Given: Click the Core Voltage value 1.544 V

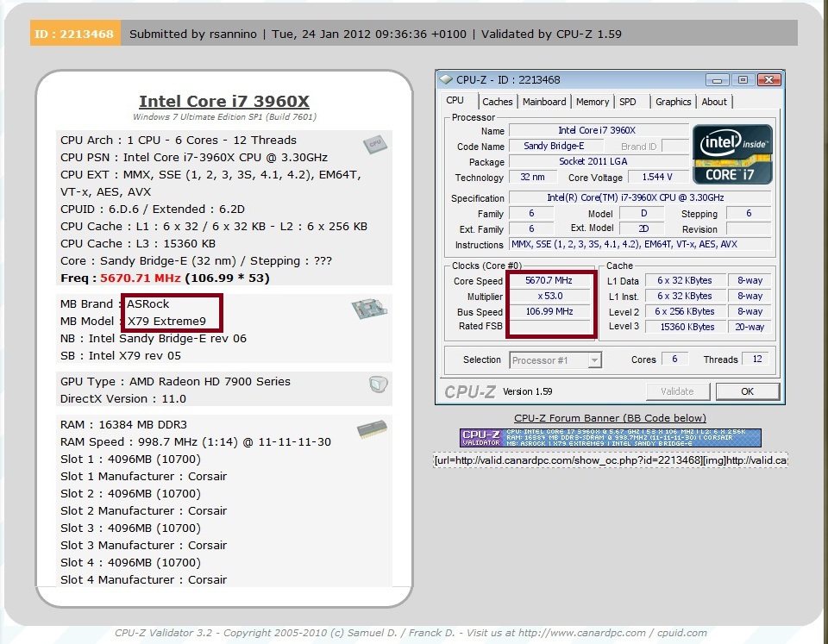Looking at the screenshot, I should tap(657, 177).
